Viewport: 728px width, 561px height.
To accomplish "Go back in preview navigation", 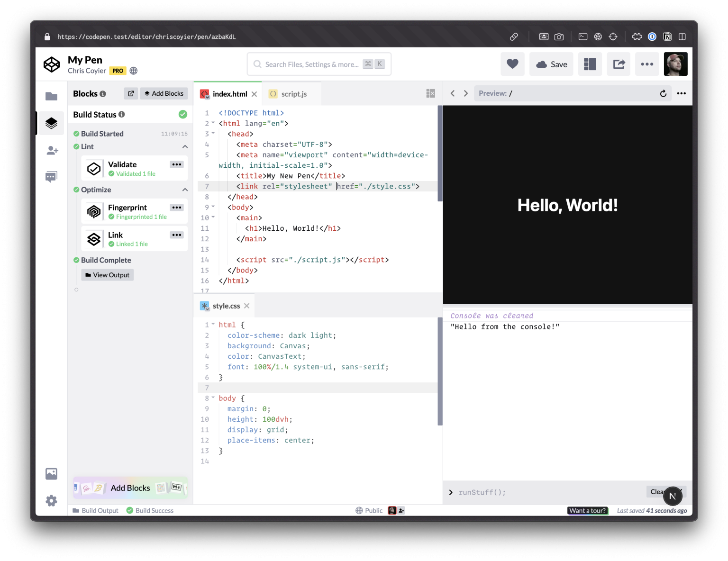I will (453, 93).
